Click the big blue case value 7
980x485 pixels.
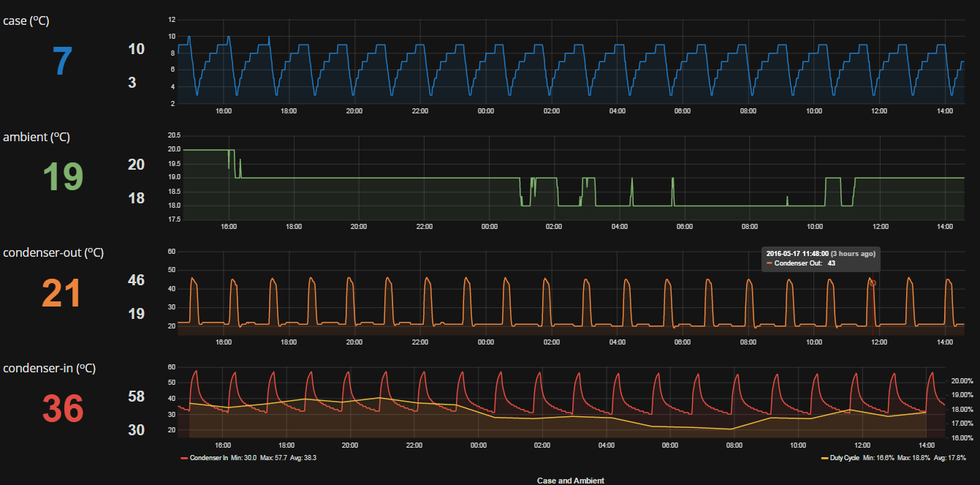(x=63, y=61)
